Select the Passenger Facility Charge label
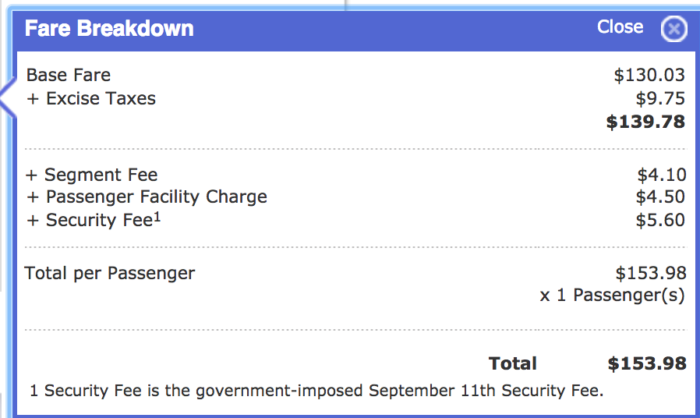 (146, 197)
